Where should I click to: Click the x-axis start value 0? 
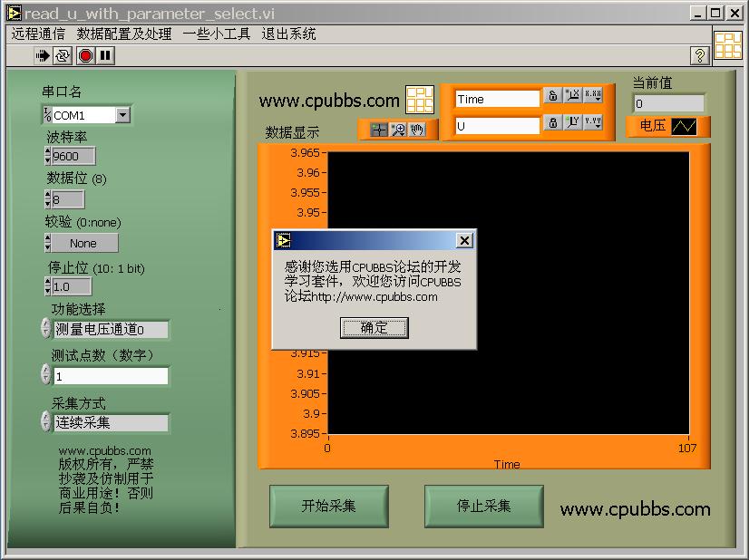click(x=327, y=448)
